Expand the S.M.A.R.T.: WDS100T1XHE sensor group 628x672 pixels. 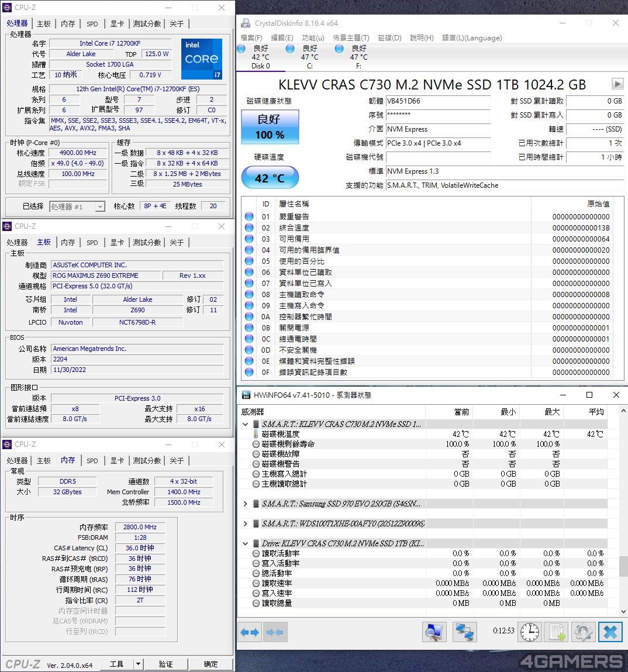[x=246, y=523]
